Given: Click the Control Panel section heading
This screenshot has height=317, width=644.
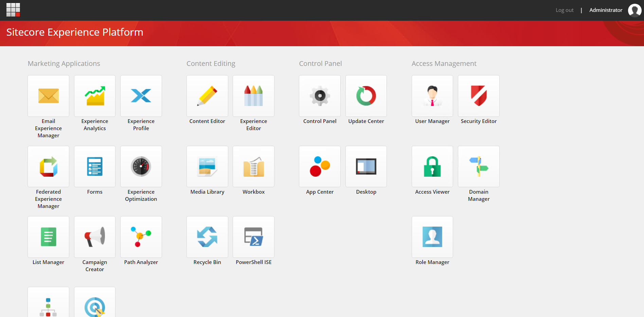Looking at the screenshot, I should pyautogui.click(x=320, y=64).
